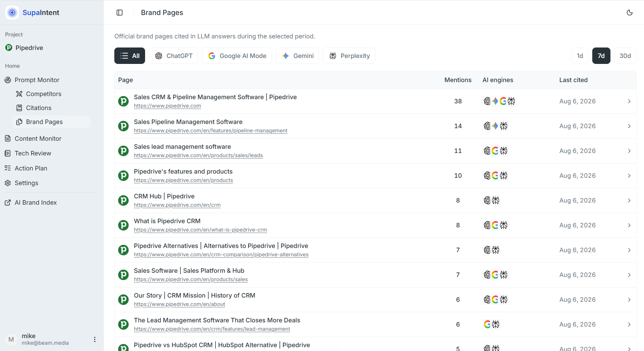Expand Pipedrive's features and products row chevron
Image resolution: width=644 pixels, height=351 pixels.
click(629, 176)
